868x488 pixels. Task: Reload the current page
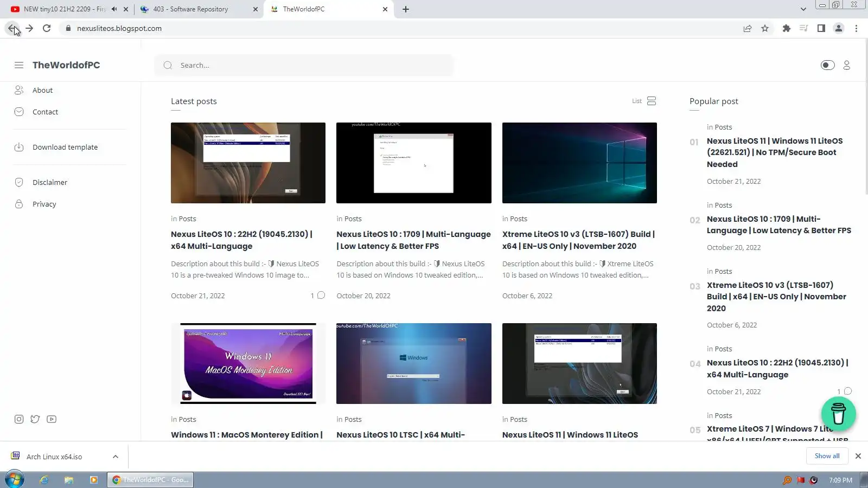pyautogui.click(x=47, y=28)
